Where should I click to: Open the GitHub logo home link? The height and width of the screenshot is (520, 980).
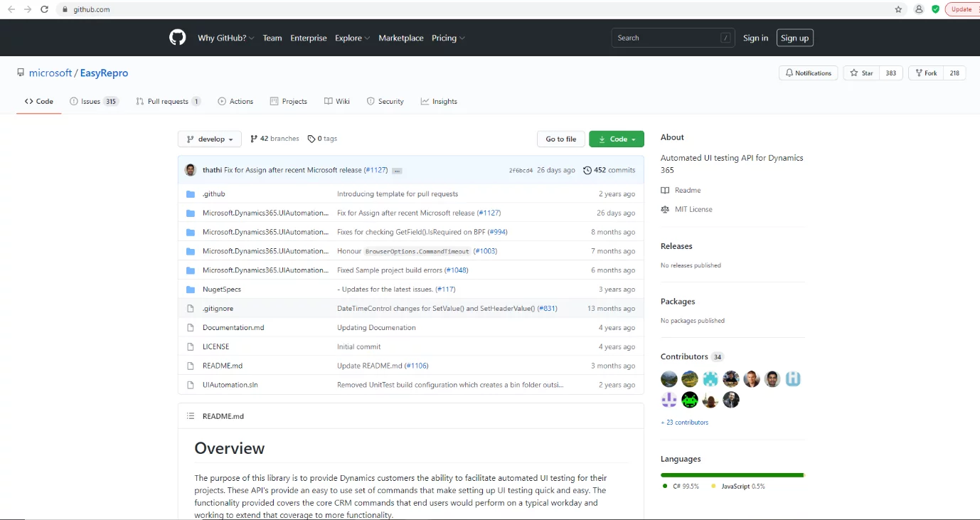(178, 38)
